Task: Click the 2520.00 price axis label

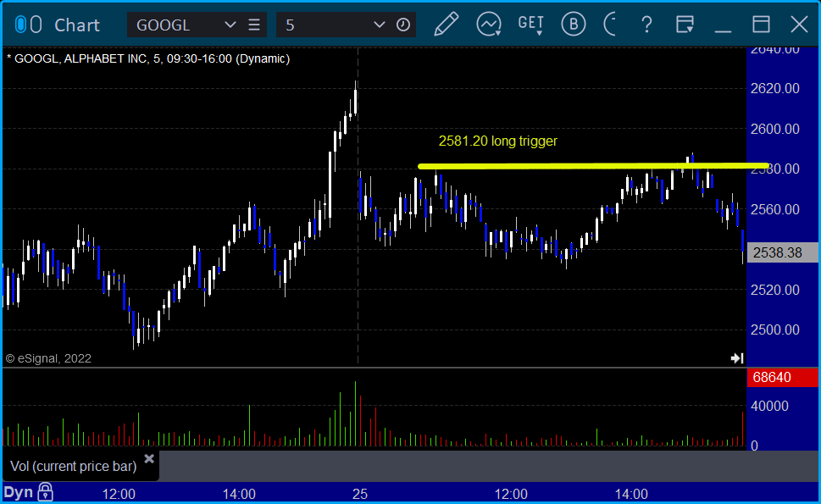Action: pyautogui.click(x=775, y=290)
